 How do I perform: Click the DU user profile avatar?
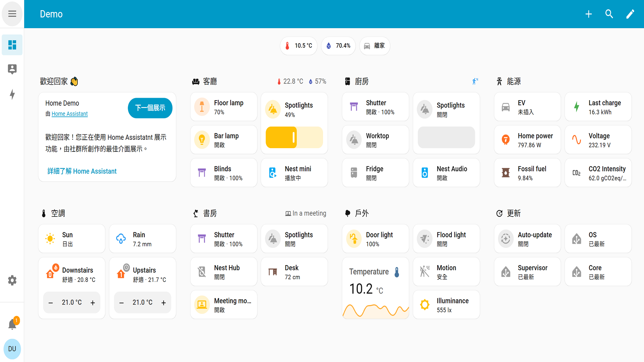(x=12, y=349)
